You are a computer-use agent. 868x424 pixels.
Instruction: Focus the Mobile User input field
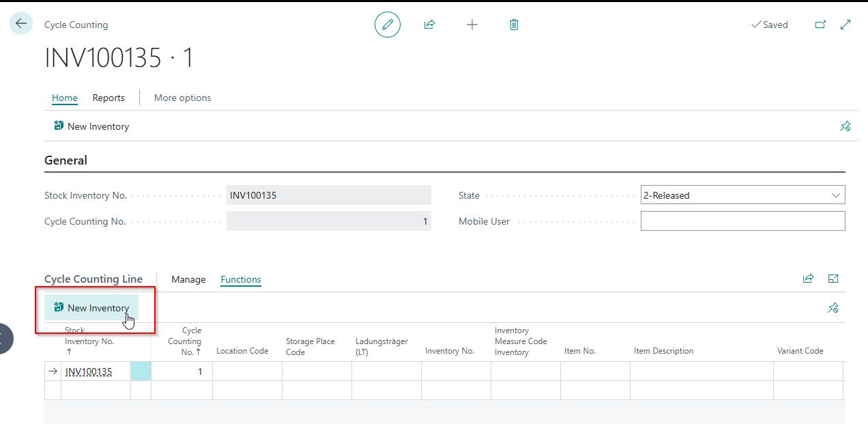[x=742, y=221]
